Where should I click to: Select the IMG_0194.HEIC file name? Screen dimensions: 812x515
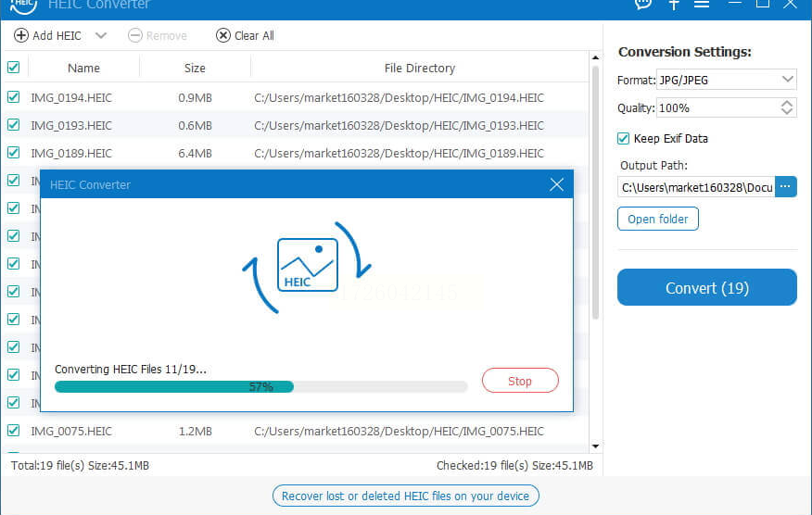point(71,98)
